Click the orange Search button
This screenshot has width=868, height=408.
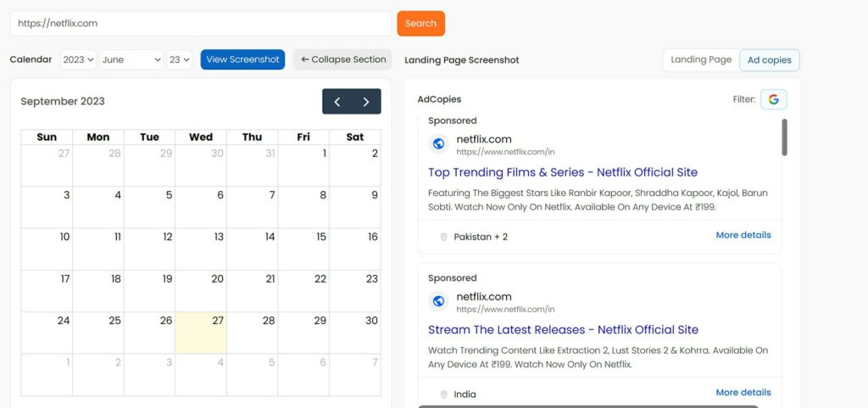[x=420, y=23]
